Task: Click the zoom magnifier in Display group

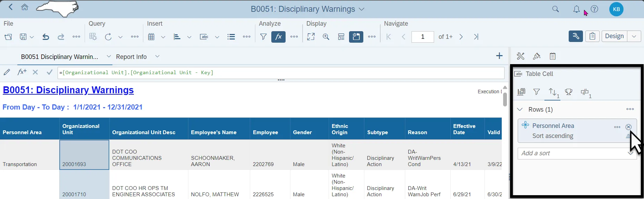Action: pyautogui.click(x=326, y=37)
